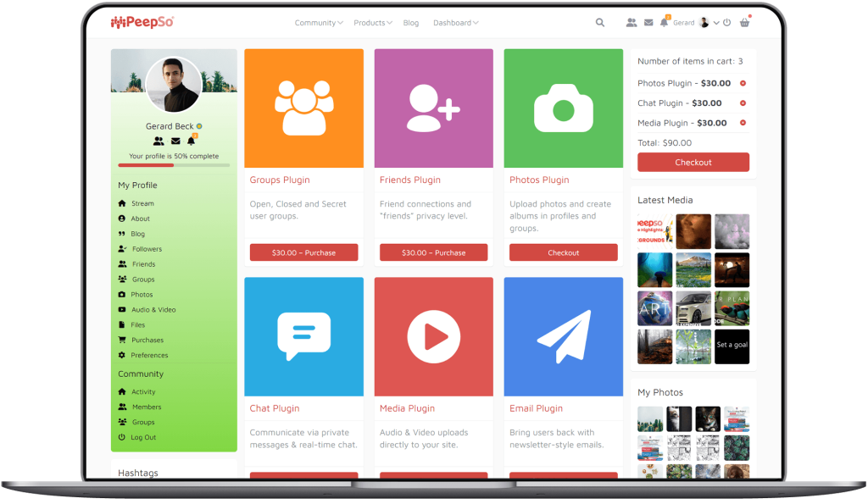Click Gerard's small avatar in header

pos(704,23)
